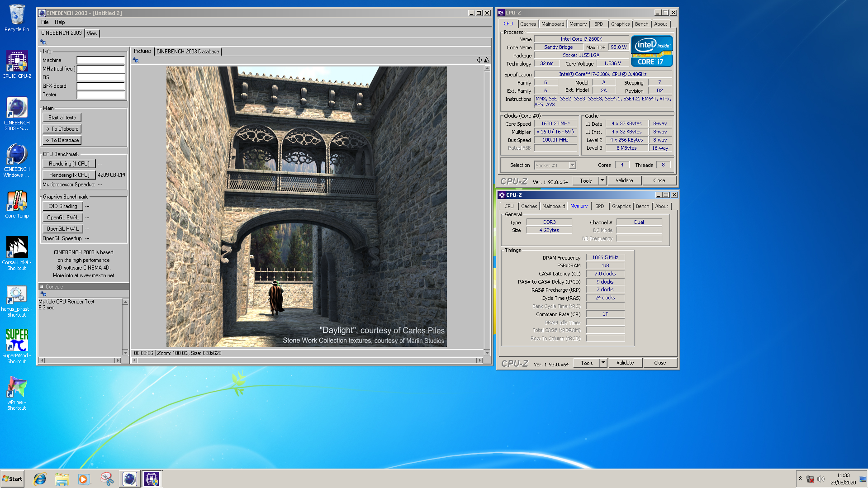Viewport: 868px width, 488px height.
Task: Click the network tray icon
Action: (810, 479)
